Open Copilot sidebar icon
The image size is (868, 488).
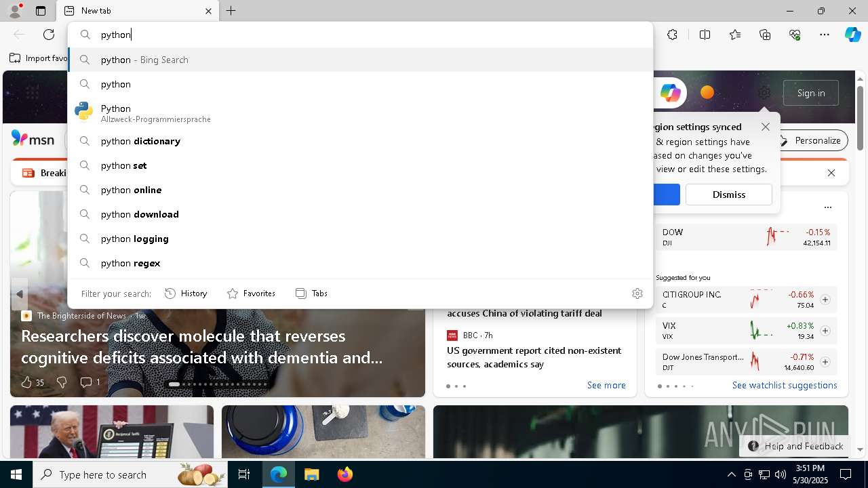(852, 35)
